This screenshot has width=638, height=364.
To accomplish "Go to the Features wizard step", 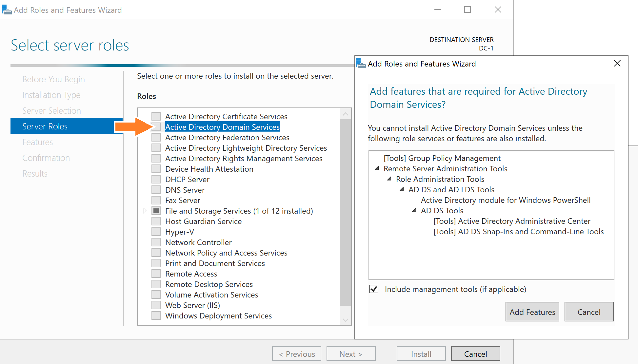I will pyautogui.click(x=38, y=142).
